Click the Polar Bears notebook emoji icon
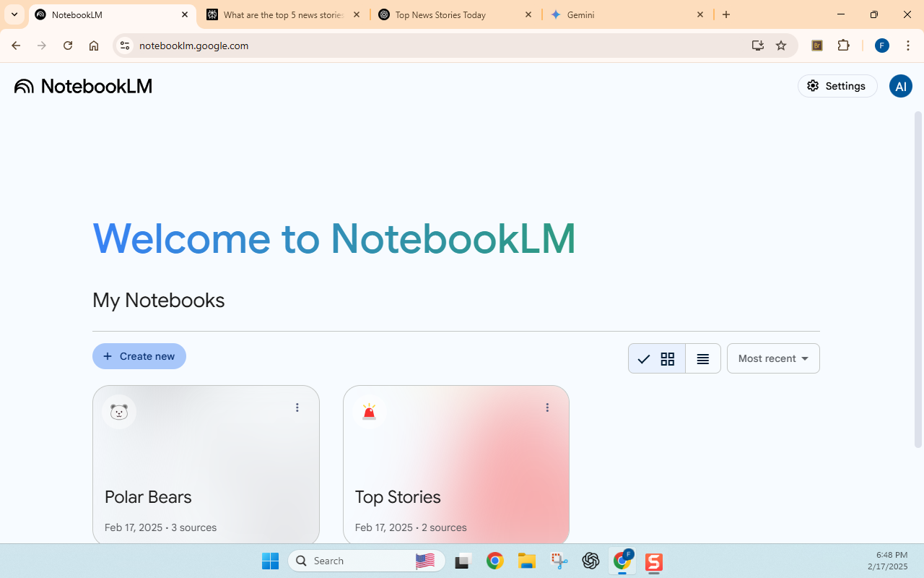 (118, 411)
